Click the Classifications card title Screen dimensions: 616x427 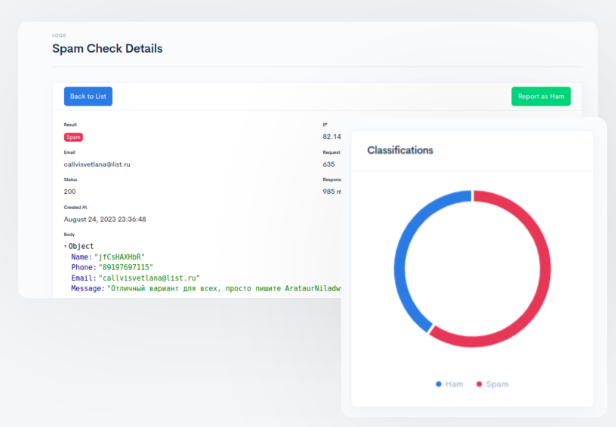tap(400, 150)
